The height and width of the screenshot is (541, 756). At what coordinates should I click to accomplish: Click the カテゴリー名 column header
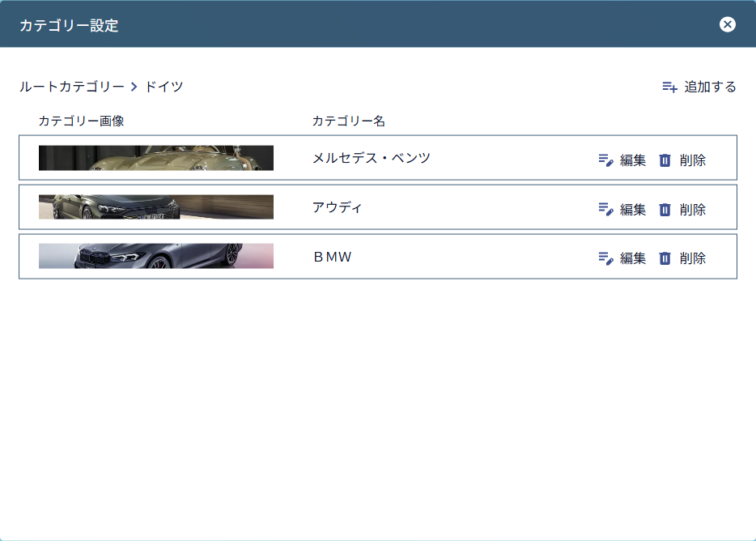349,121
